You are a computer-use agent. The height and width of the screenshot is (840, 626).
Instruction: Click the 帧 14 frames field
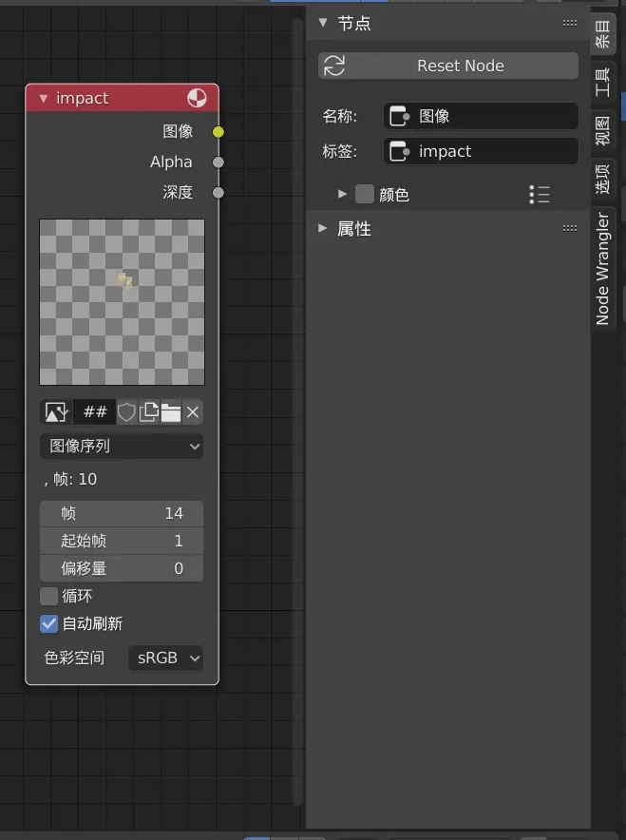(122, 513)
